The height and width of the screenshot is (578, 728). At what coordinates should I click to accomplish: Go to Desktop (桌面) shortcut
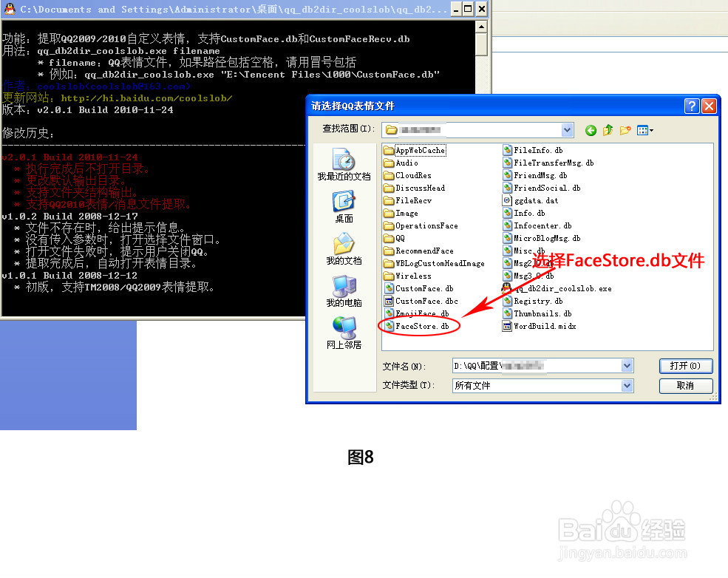pyautogui.click(x=344, y=207)
